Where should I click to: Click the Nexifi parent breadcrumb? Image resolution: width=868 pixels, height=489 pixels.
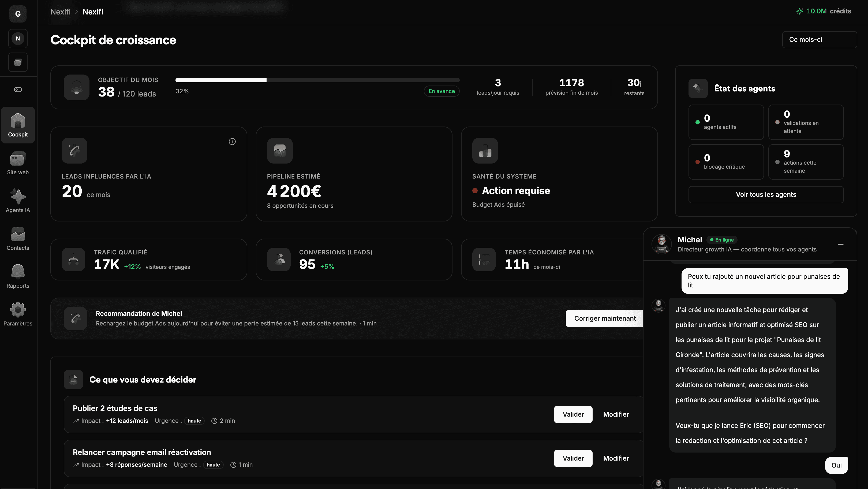pyautogui.click(x=60, y=12)
